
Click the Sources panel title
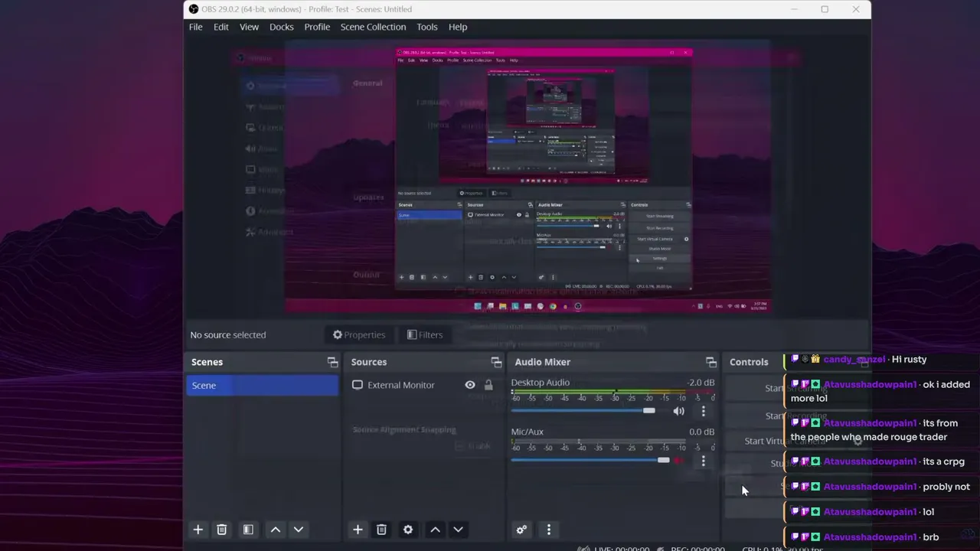coord(369,362)
